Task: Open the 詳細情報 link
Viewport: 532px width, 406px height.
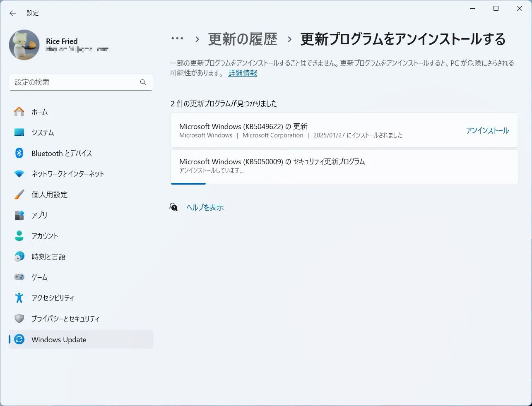Action: (x=243, y=73)
